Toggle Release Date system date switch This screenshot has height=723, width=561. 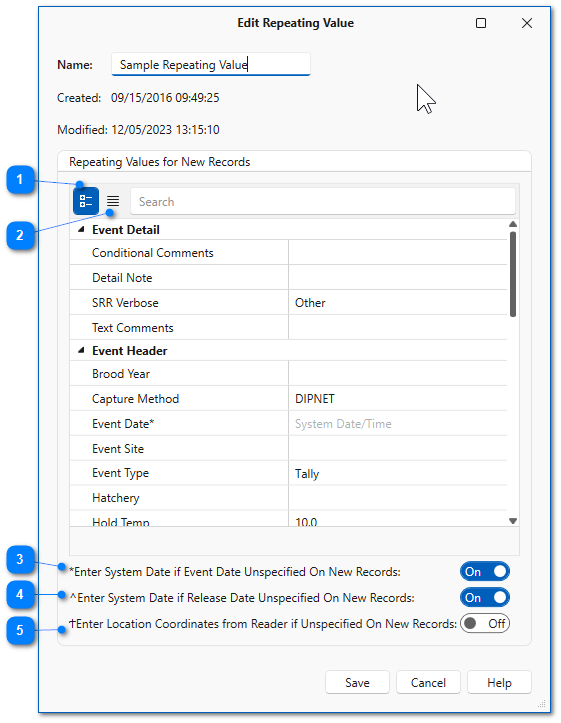[484, 598]
